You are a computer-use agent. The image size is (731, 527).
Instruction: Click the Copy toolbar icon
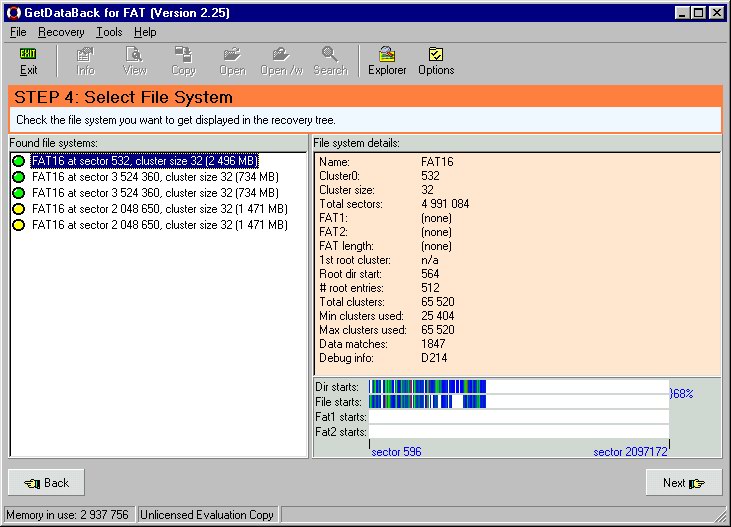click(183, 61)
